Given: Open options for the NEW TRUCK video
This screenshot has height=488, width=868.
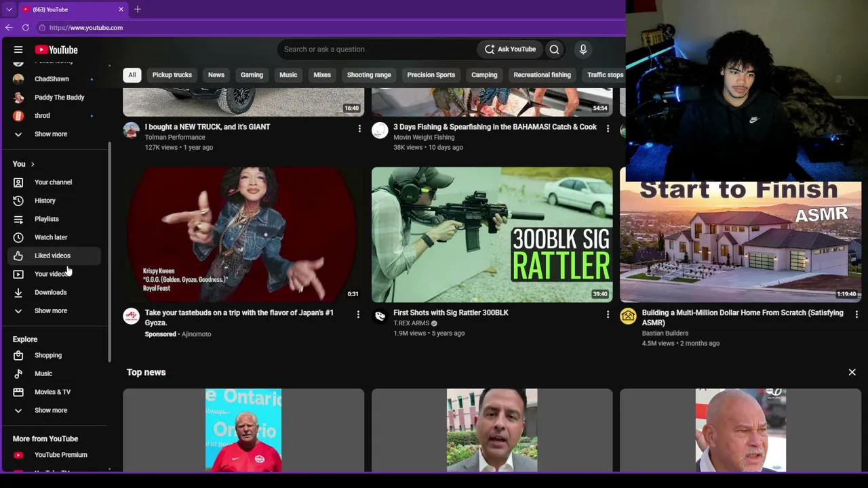Looking at the screenshot, I should (x=359, y=128).
